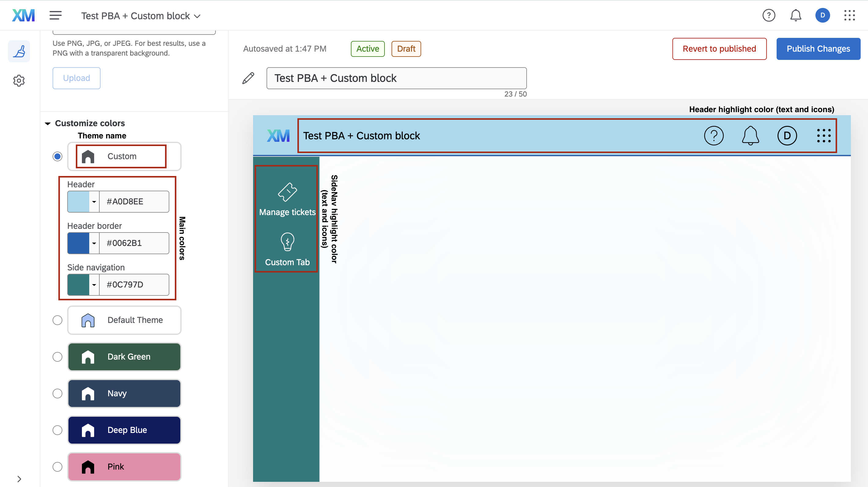Click the XM logo in preview header

tap(278, 136)
